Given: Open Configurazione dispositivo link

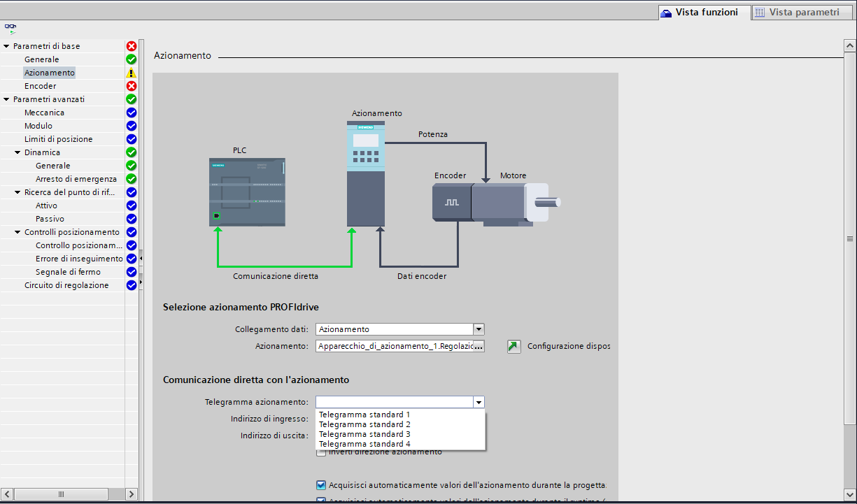Looking at the screenshot, I should click(x=568, y=346).
